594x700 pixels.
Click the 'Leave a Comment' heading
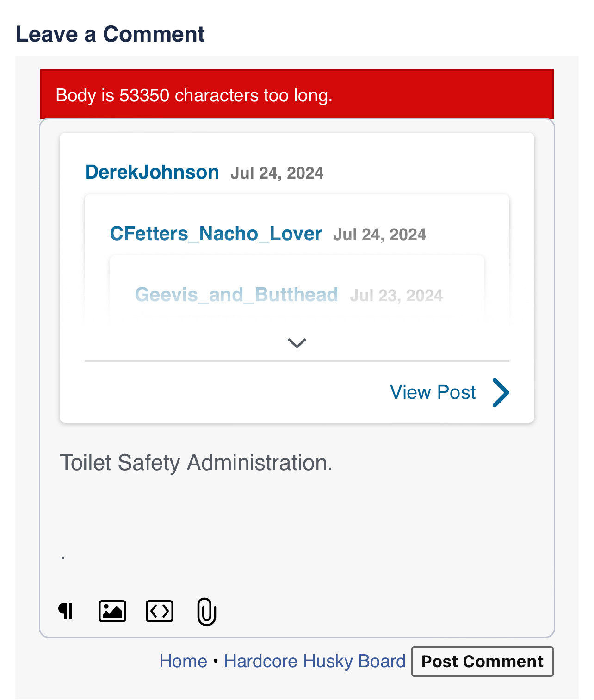tap(110, 34)
